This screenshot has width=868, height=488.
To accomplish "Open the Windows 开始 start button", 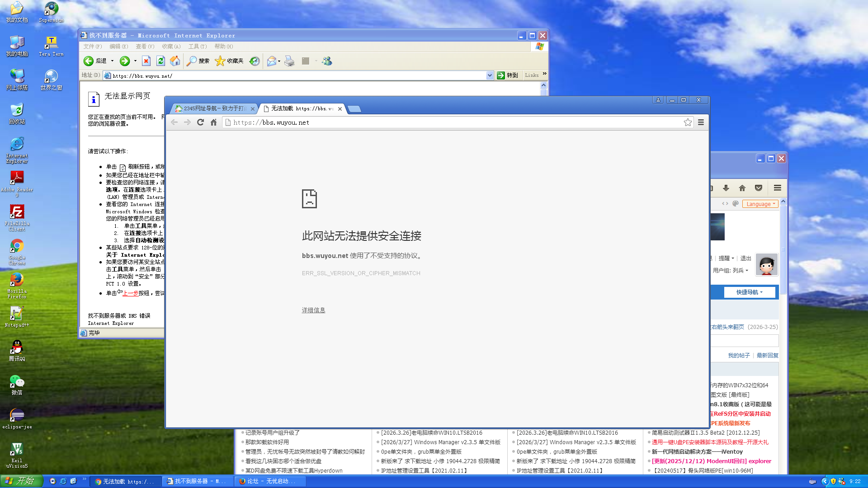I will pyautogui.click(x=21, y=481).
